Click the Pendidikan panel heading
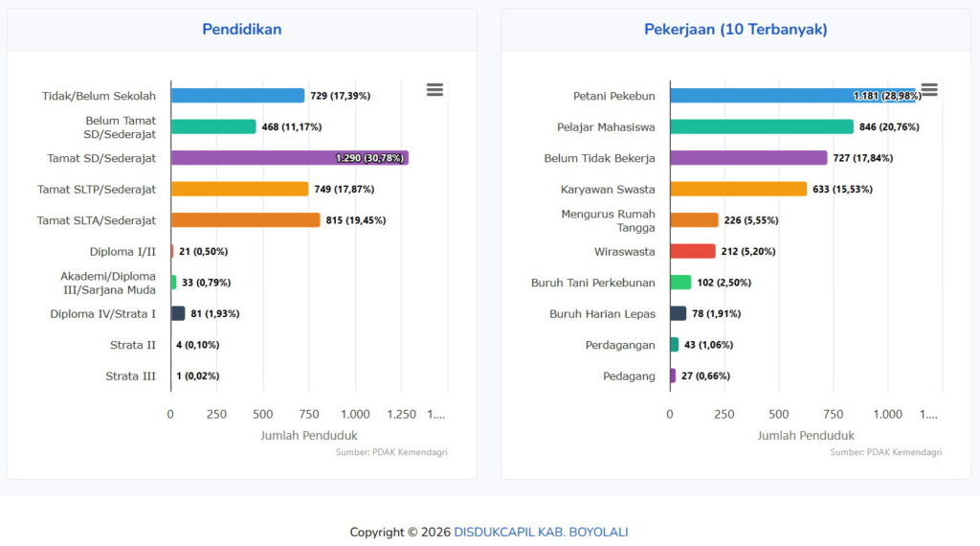980x546 pixels. pyautogui.click(x=241, y=30)
